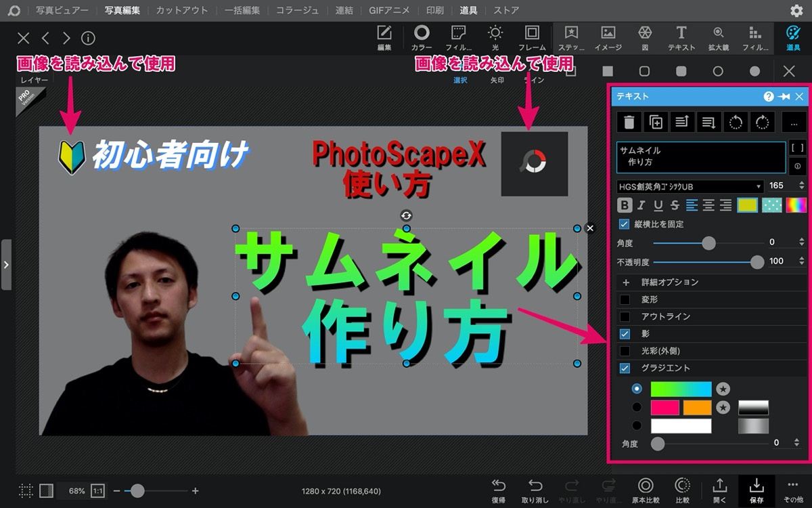This screenshot has width=812, height=508.
Task: Select the filled circle shape
Action: pyautogui.click(x=754, y=71)
